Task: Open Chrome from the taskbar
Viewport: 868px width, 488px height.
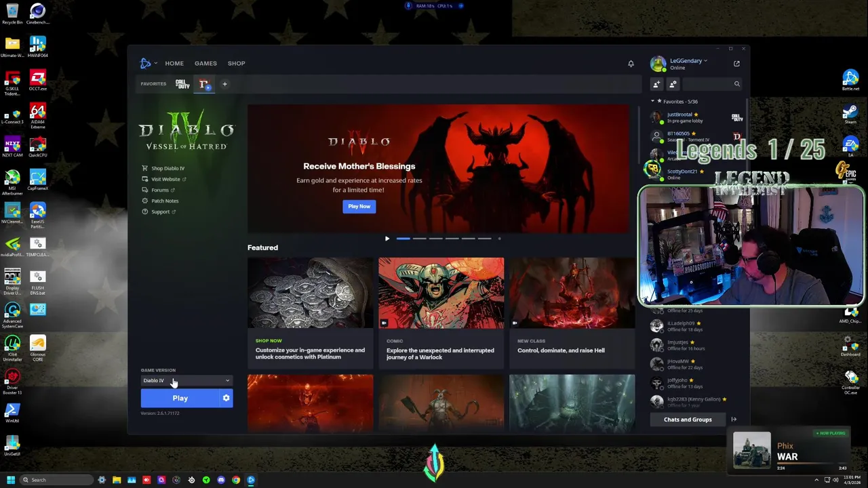Action: [236, 480]
